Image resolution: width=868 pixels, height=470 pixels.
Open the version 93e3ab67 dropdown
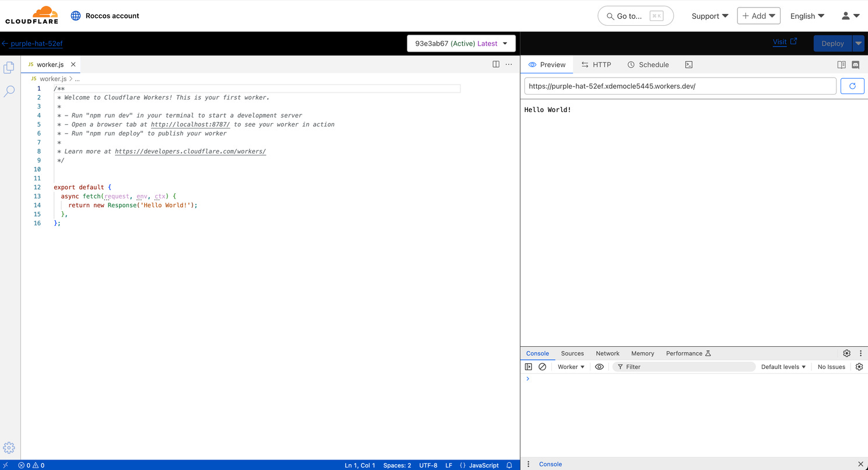(461, 43)
